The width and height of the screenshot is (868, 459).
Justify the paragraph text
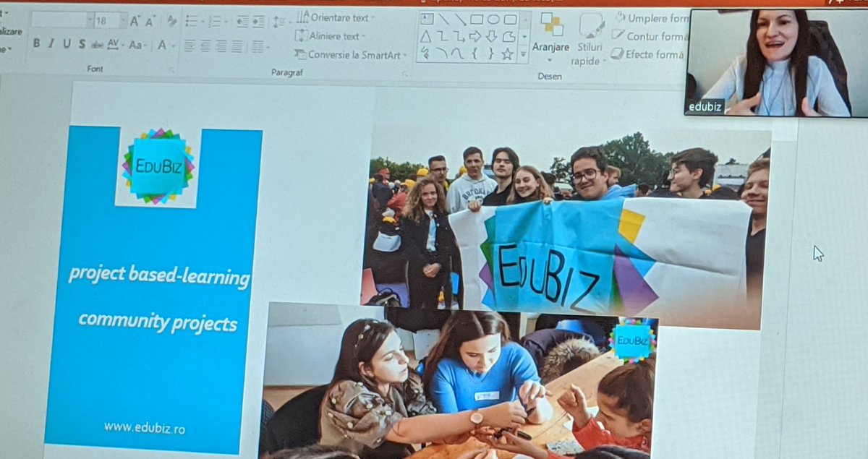click(x=237, y=46)
